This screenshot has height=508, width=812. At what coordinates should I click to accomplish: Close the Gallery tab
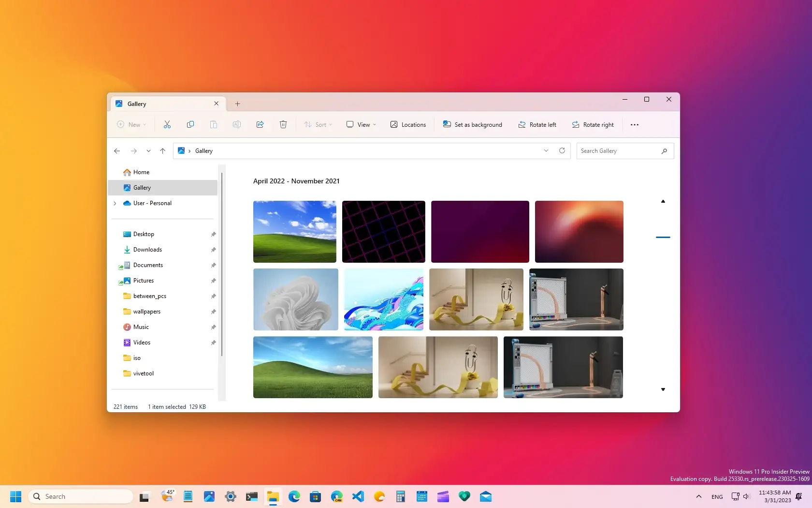(x=216, y=104)
